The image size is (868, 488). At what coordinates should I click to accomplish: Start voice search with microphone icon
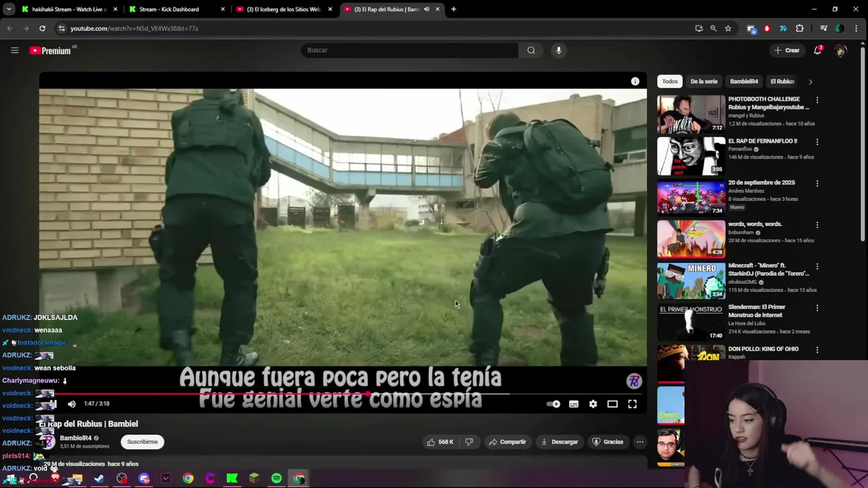559,50
